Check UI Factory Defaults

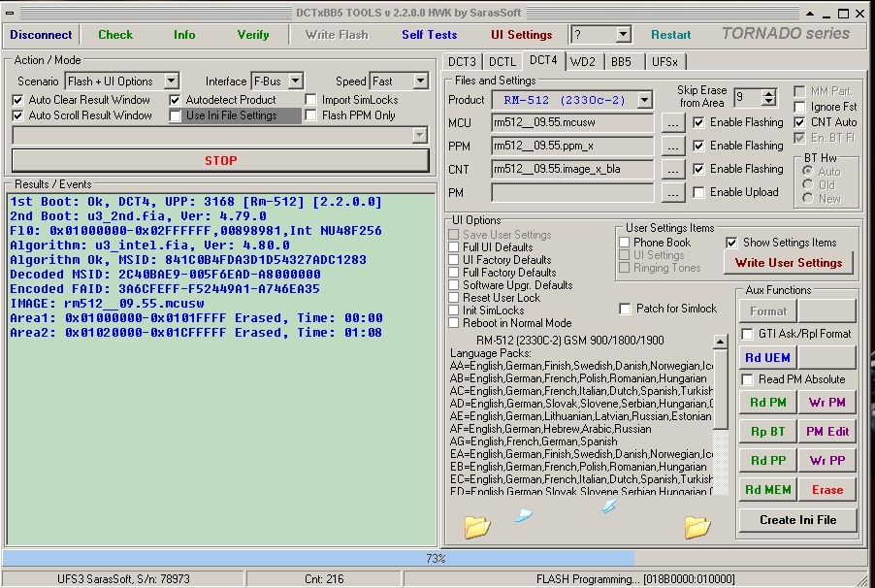pos(454,260)
